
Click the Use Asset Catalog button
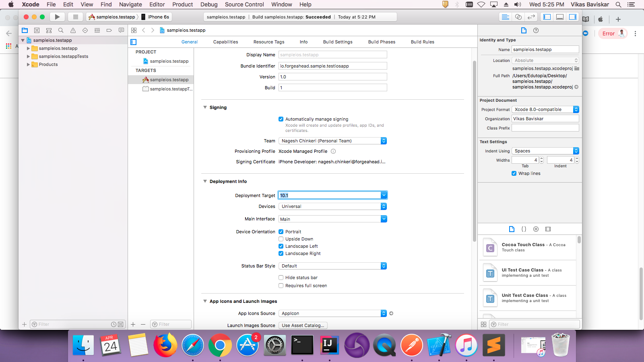[x=303, y=325]
